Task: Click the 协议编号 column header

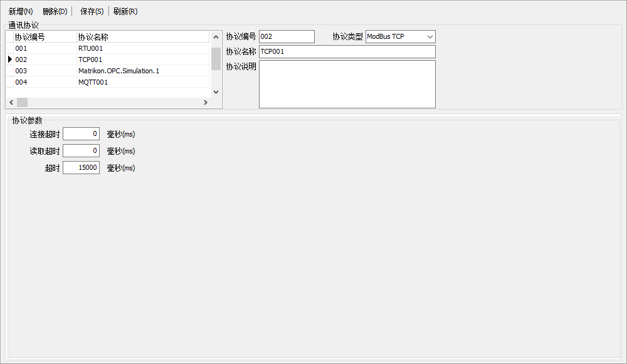Action: [45, 37]
